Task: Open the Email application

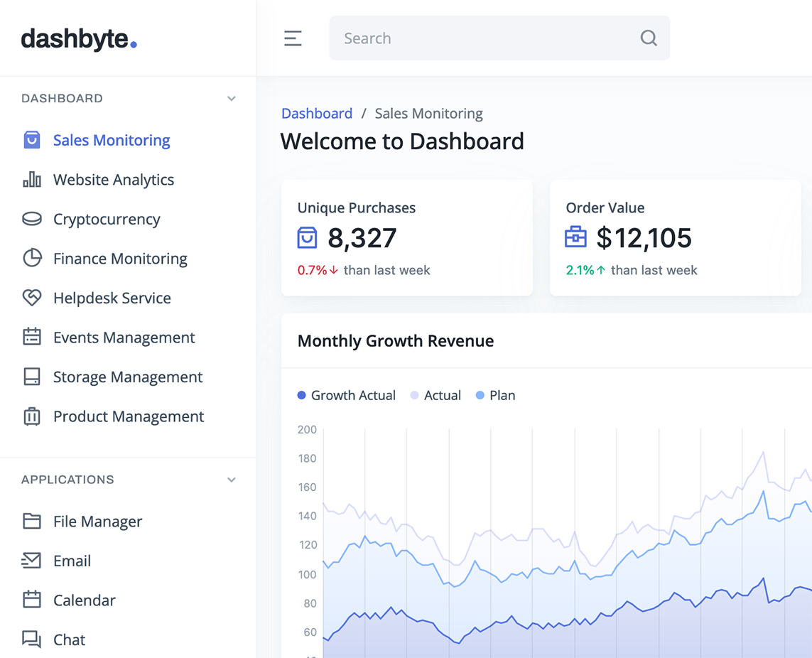Action: click(72, 561)
